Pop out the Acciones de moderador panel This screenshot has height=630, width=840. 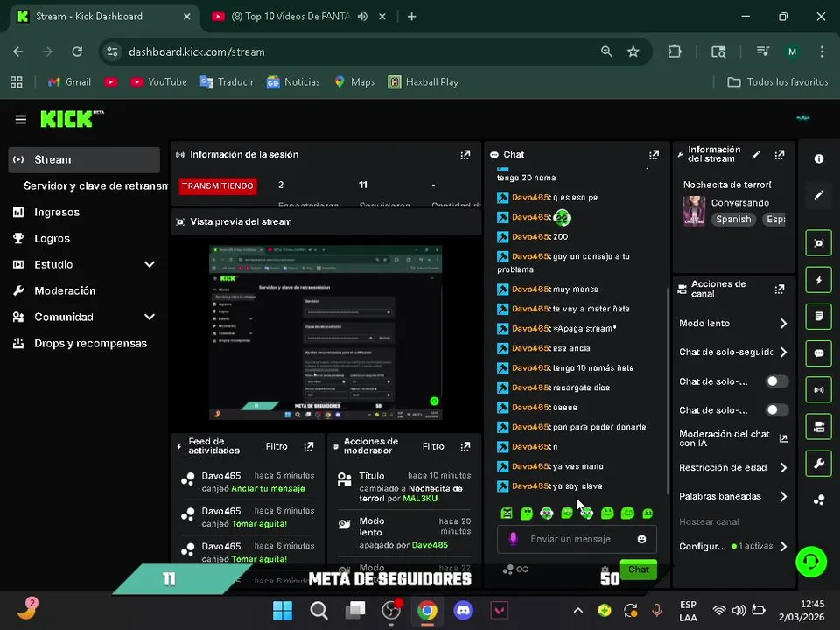(x=465, y=446)
